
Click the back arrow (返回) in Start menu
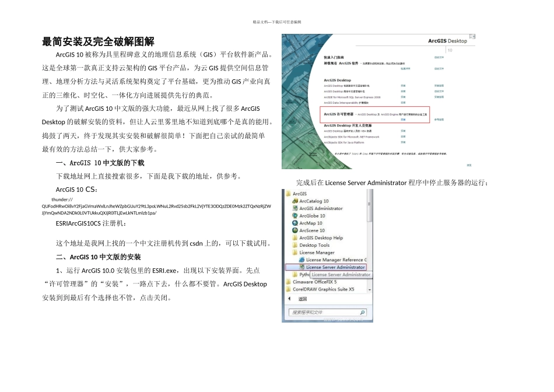click(298, 299)
